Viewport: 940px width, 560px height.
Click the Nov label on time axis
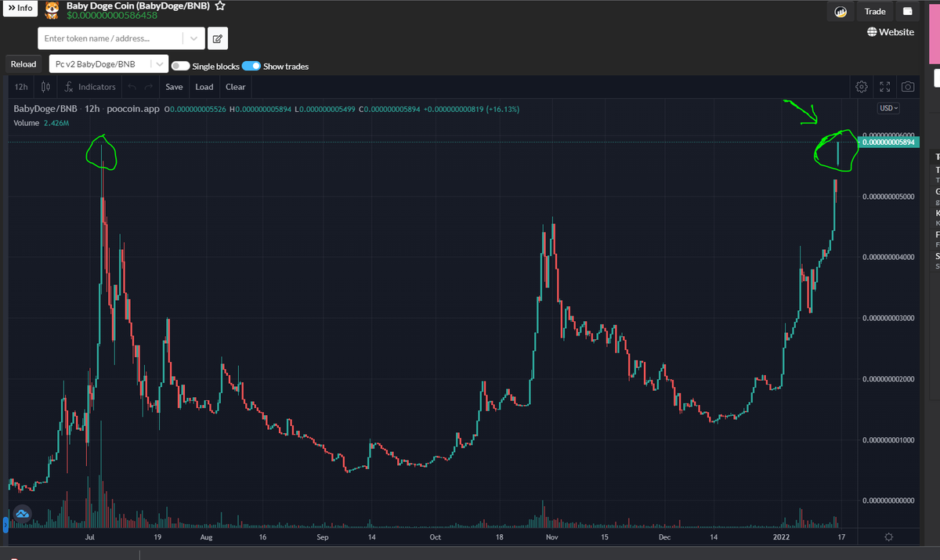coord(551,537)
